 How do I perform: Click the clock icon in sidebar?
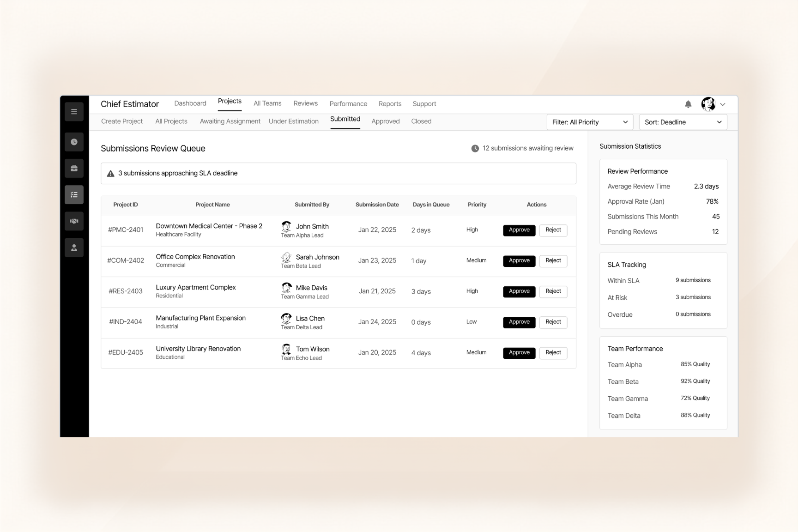[x=74, y=142]
